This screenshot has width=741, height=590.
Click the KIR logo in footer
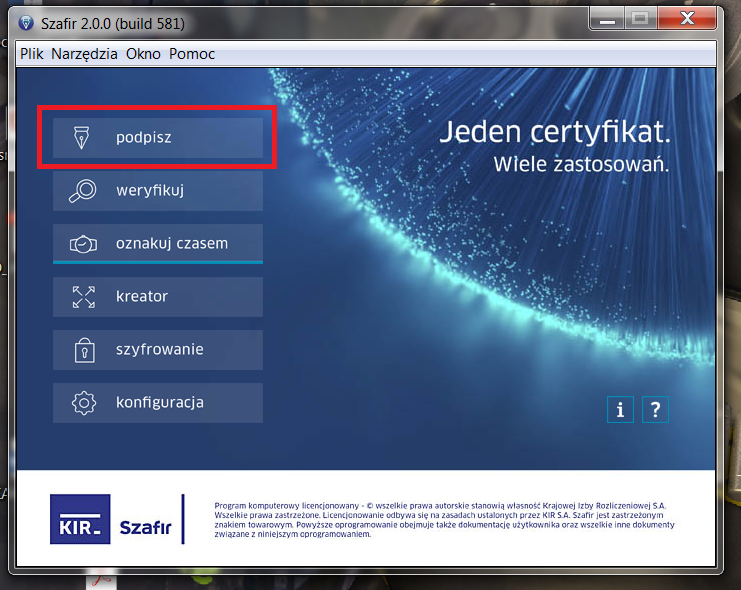point(80,519)
